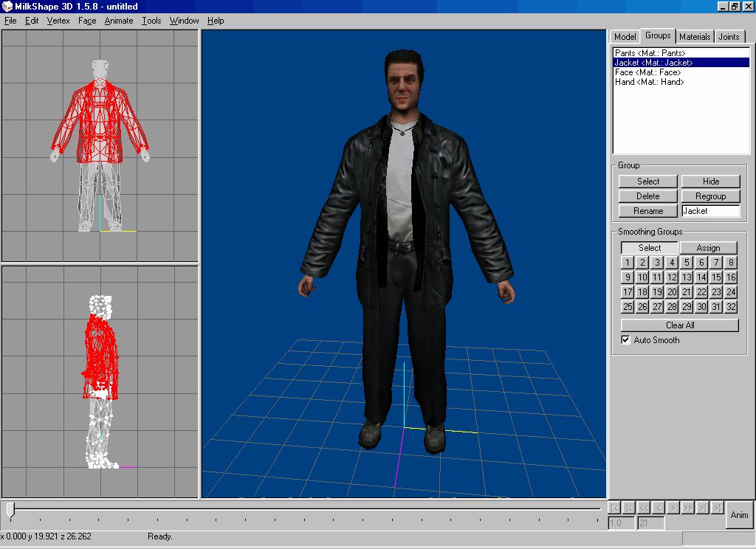Click the total frames field showing 21
The height and width of the screenshot is (549, 756).
click(651, 523)
